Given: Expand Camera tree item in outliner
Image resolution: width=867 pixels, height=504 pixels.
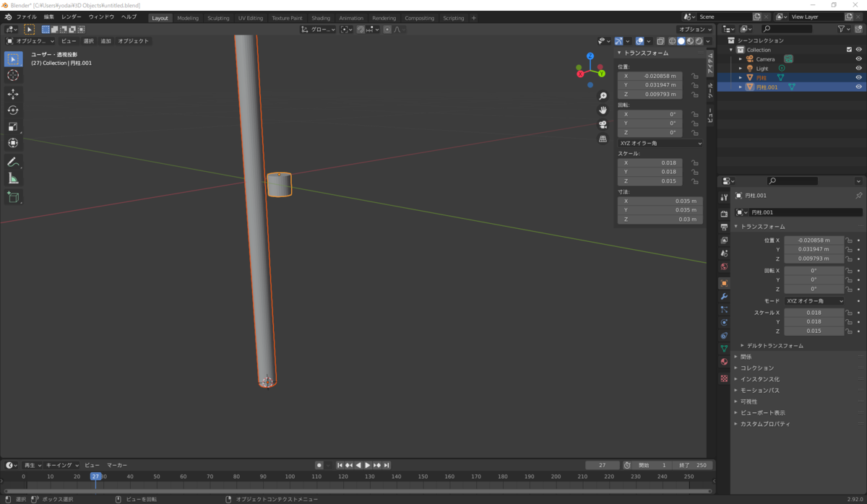Looking at the screenshot, I should tap(740, 59).
